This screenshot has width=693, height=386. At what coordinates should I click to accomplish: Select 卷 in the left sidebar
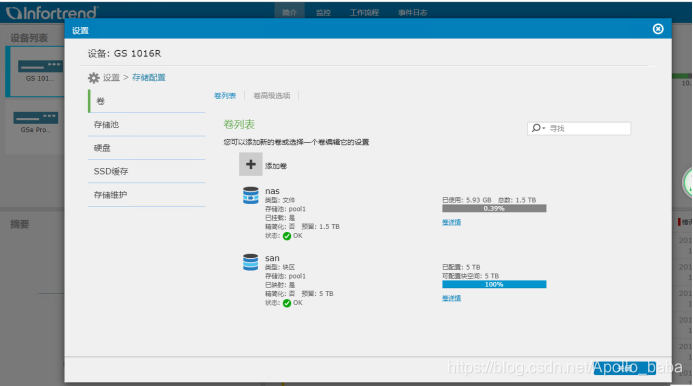coord(147,101)
